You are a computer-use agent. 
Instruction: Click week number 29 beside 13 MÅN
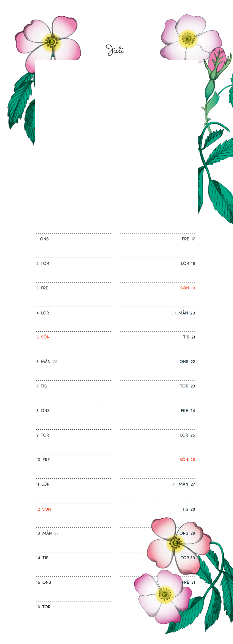56,533
